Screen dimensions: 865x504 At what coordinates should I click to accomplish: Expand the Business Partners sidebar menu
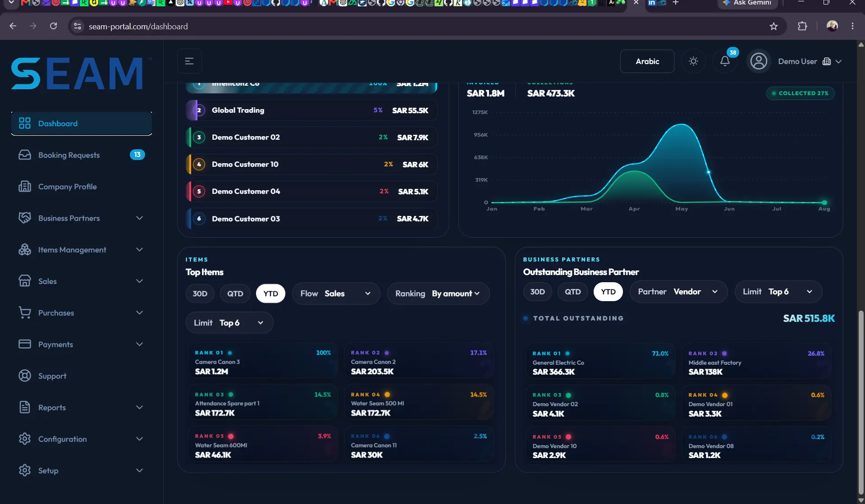pyautogui.click(x=81, y=218)
